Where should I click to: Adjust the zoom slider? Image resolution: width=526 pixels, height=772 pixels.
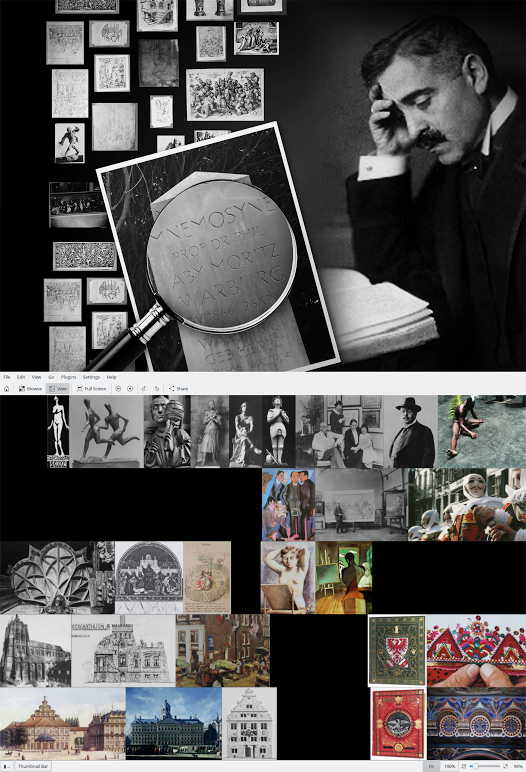click(x=486, y=767)
